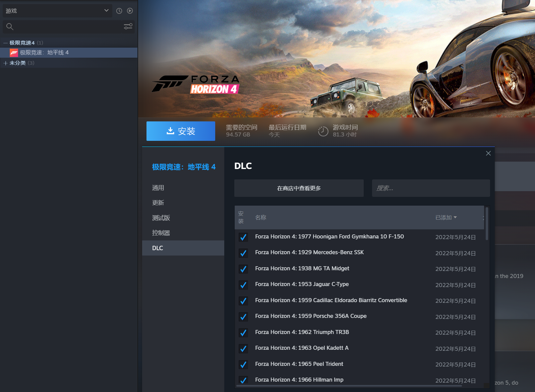Select 极限竞速: 地平线 4 in library
Viewport: 535px width, 392px height.
tap(69, 53)
